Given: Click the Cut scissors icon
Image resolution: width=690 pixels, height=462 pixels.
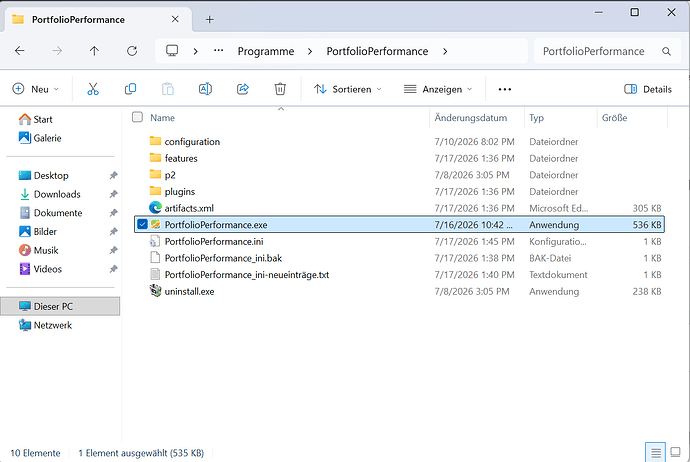Looking at the screenshot, I should [x=93, y=89].
